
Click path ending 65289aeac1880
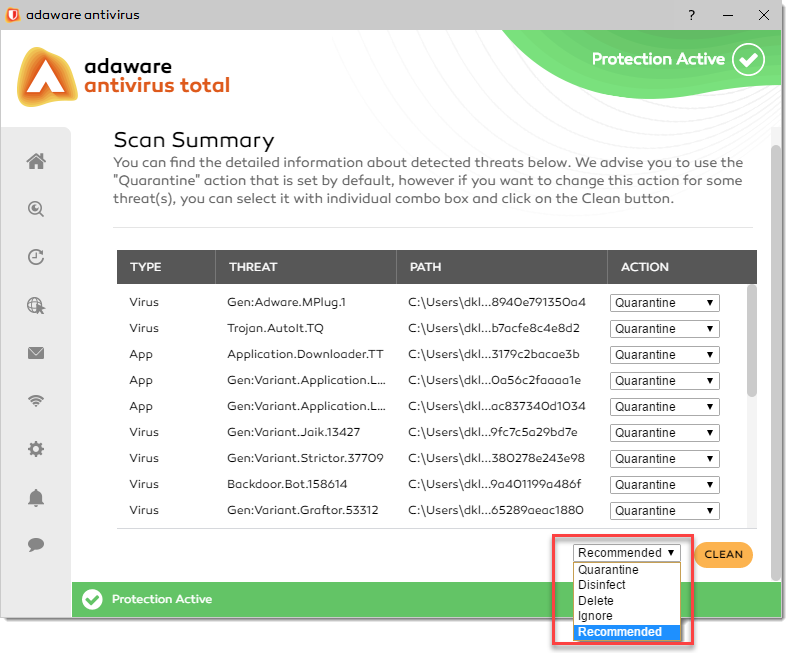(496, 510)
